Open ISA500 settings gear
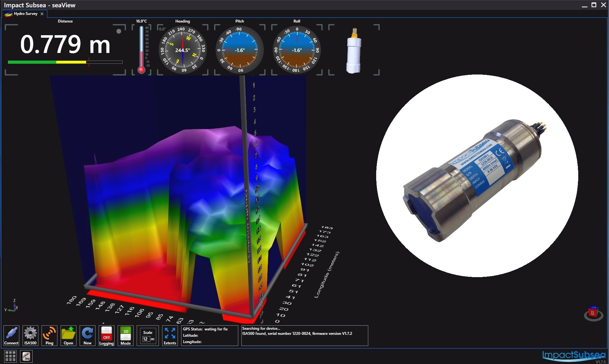609x364 pixels. tap(30, 335)
